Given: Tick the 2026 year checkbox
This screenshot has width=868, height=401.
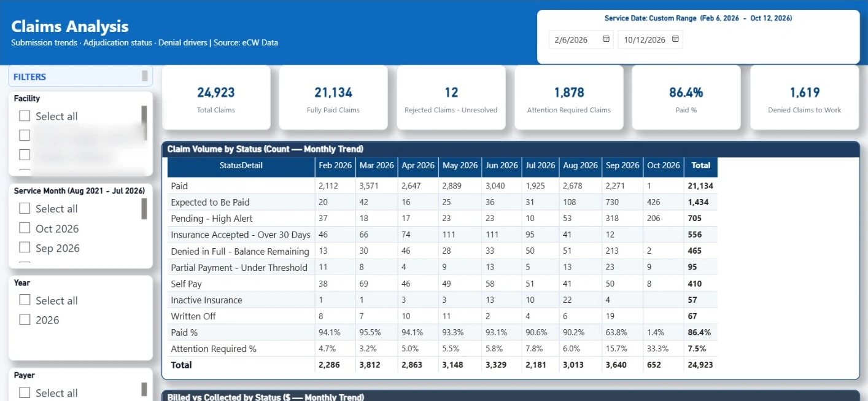Looking at the screenshot, I should [x=25, y=320].
